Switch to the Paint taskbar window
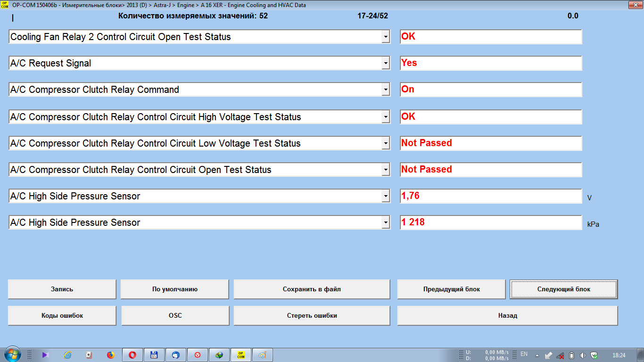The width and height of the screenshot is (644, 362). point(263,355)
